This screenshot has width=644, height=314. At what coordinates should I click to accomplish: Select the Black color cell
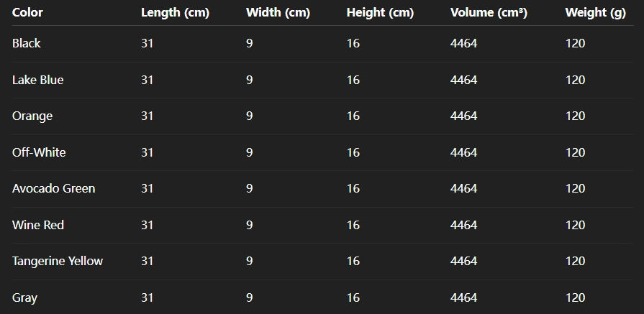27,43
